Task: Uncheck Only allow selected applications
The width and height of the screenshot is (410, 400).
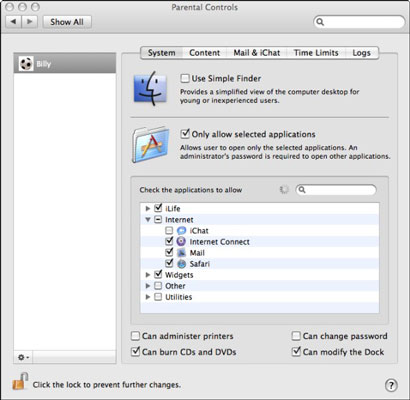Action: [x=185, y=134]
